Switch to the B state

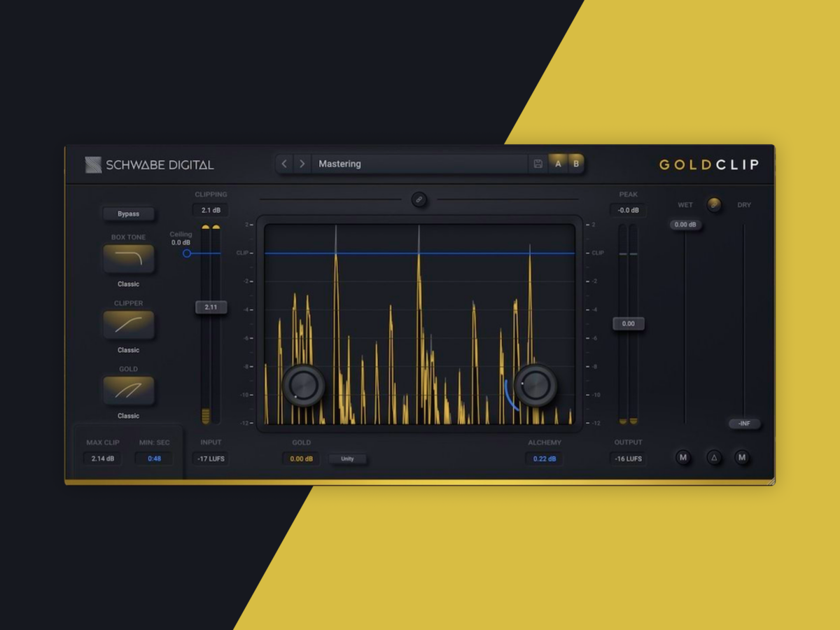pyautogui.click(x=576, y=164)
